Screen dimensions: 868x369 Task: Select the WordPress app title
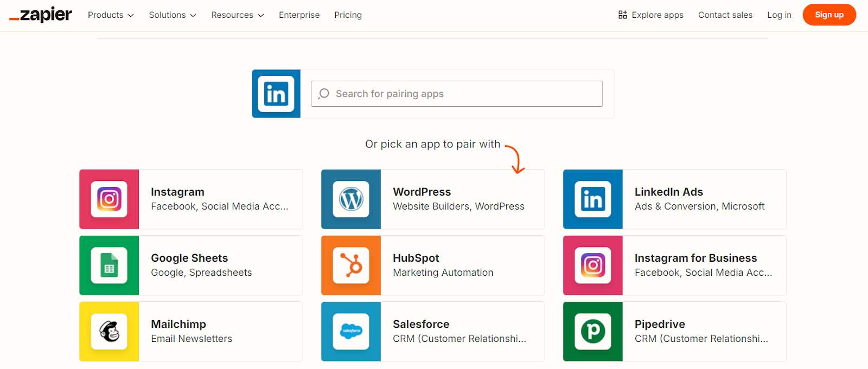click(422, 192)
